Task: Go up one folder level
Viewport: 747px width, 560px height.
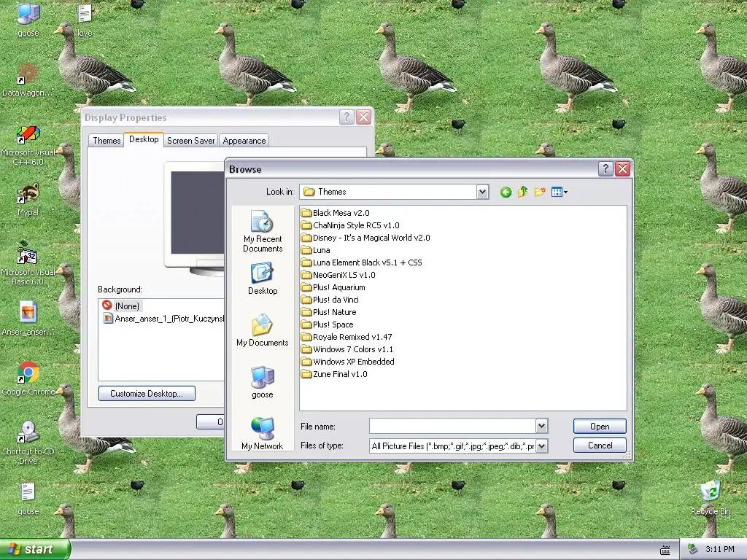Action: [x=522, y=192]
